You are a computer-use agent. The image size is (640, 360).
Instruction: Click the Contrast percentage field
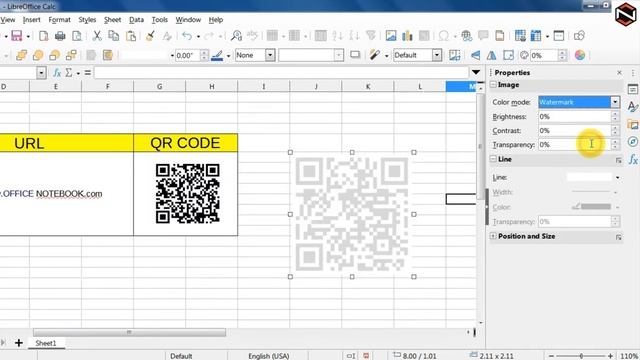(575, 131)
